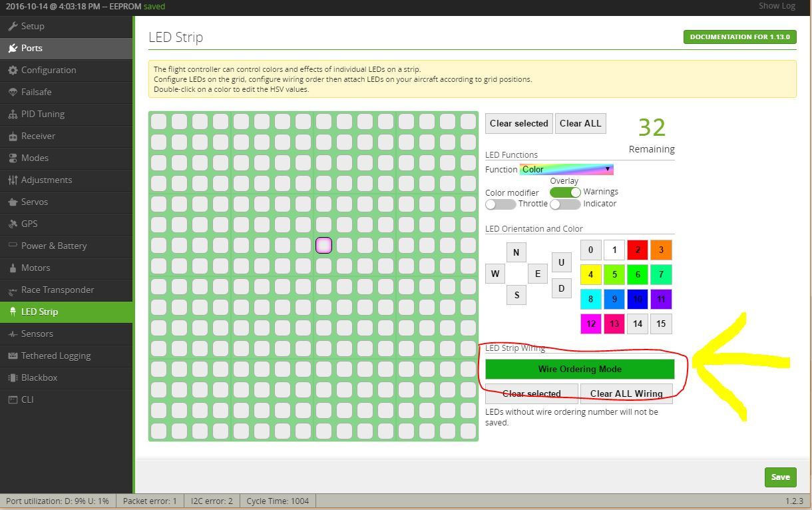Click the Tethered Logging icon
Image resolution: width=812 pixels, height=510 pixels.
(x=13, y=356)
